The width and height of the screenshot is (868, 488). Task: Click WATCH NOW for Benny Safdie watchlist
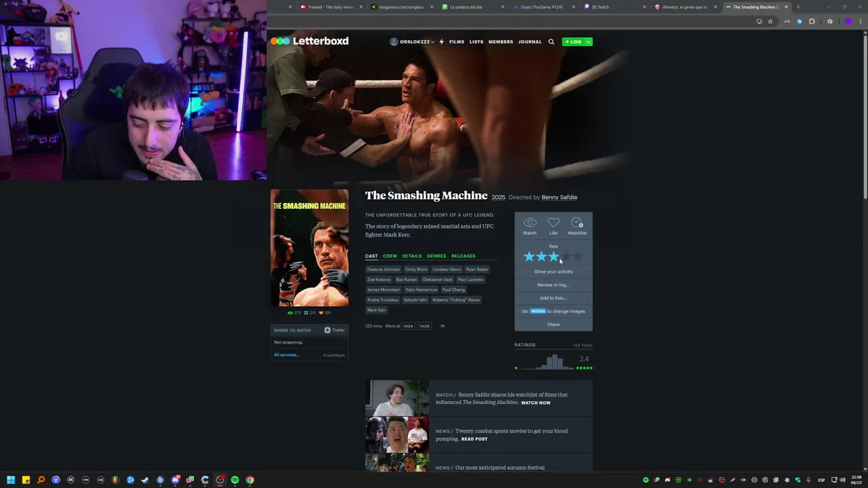[536, 403]
